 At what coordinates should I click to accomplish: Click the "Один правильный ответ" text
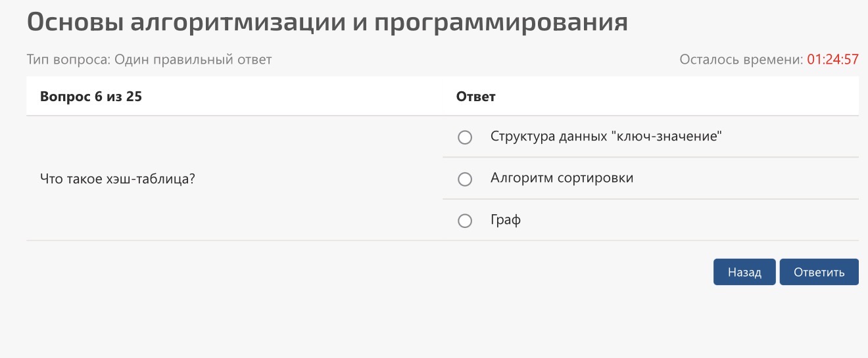click(193, 60)
